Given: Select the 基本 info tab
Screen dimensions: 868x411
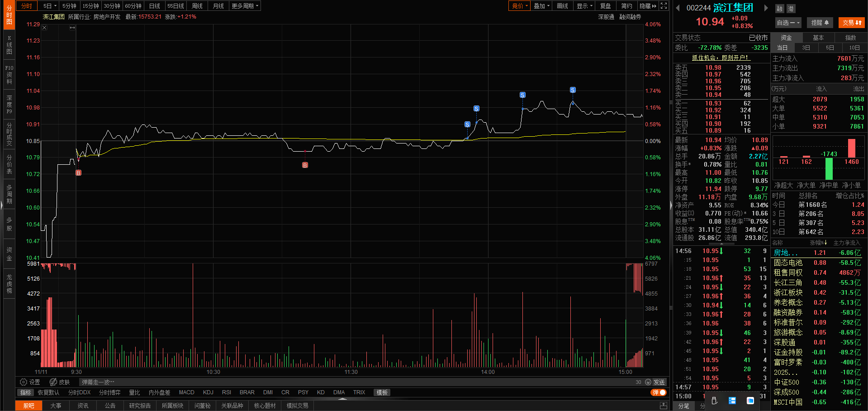Looking at the screenshot, I should pos(818,38).
